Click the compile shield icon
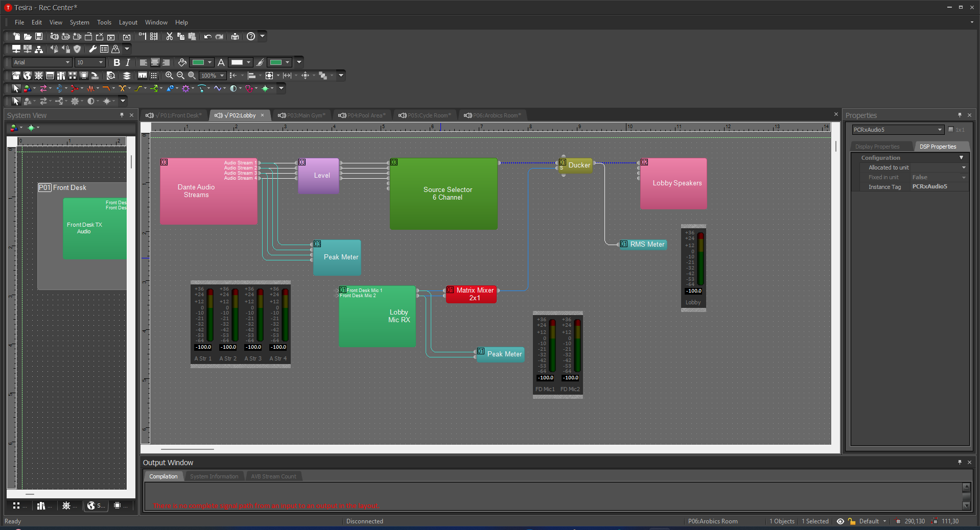 coord(77,49)
